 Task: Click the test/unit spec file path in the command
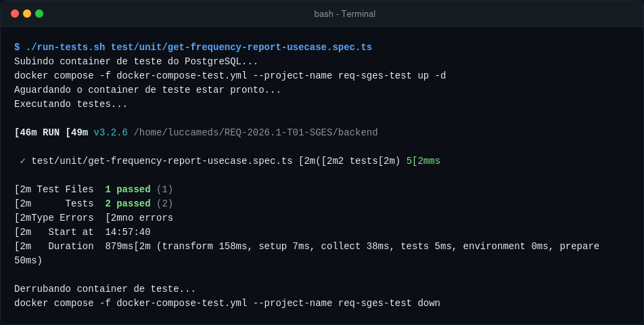241,47
